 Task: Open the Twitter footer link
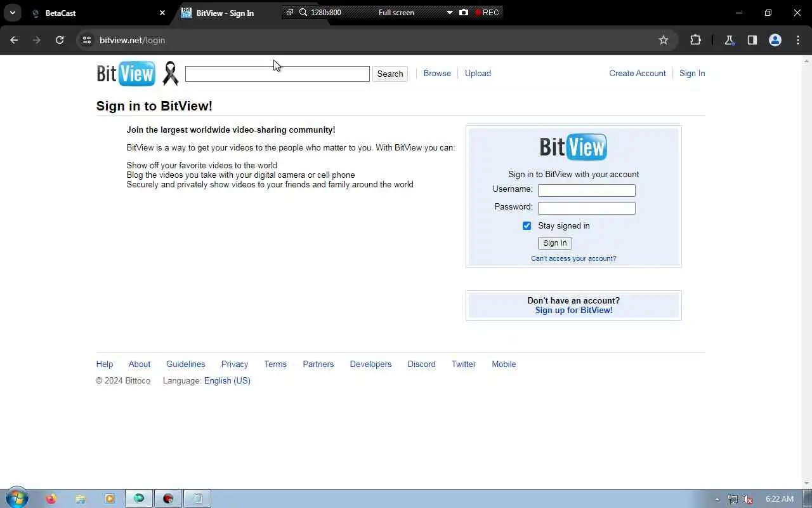click(x=464, y=364)
